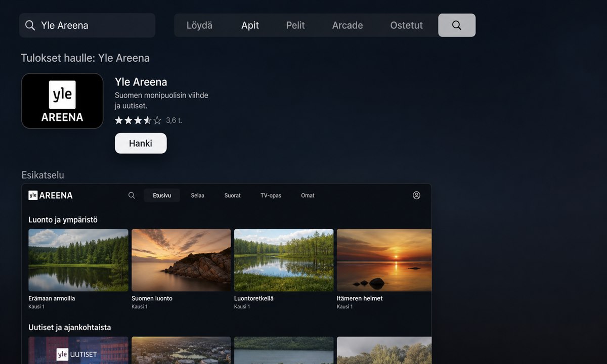
Task: Click the Yle Areena logo in the preview
Action: pos(51,195)
